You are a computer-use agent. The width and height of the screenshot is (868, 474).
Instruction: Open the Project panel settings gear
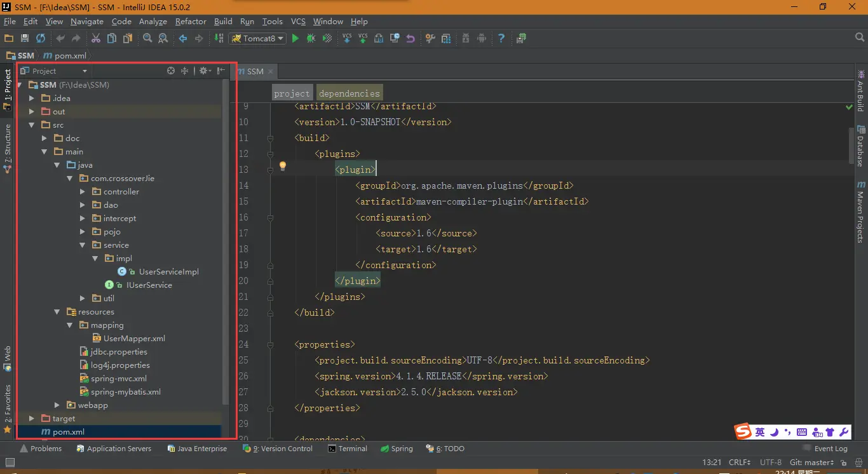tap(203, 71)
